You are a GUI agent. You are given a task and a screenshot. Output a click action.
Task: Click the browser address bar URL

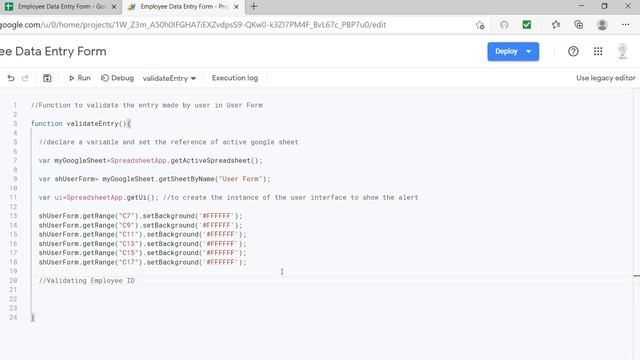[x=193, y=25]
